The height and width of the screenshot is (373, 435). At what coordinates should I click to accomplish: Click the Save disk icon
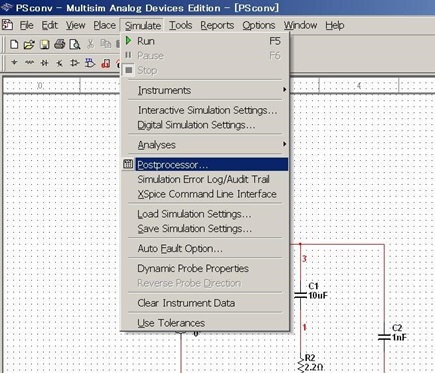pyautogui.click(x=45, y=44)
